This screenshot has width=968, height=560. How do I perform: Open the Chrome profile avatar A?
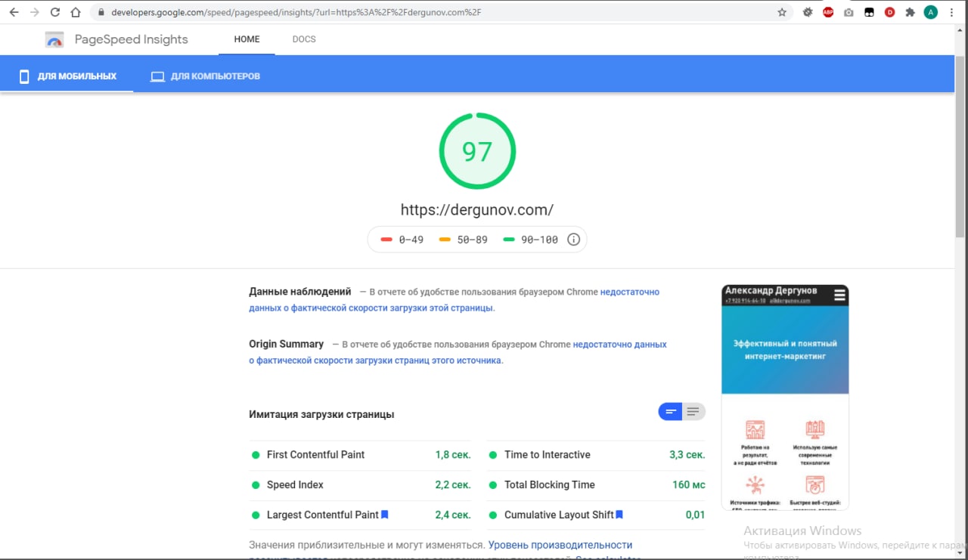931,12
